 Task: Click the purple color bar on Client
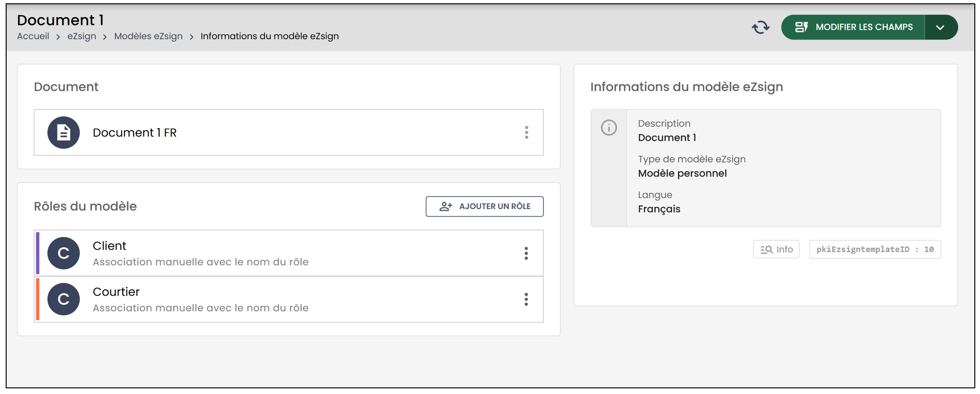pyautogui.click(x=38, y=254)
